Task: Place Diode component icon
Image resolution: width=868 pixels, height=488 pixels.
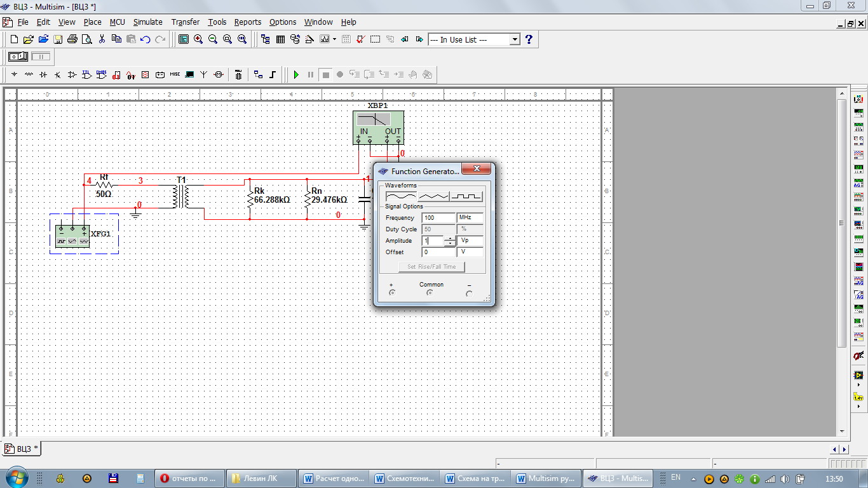Action: [43, 74]
